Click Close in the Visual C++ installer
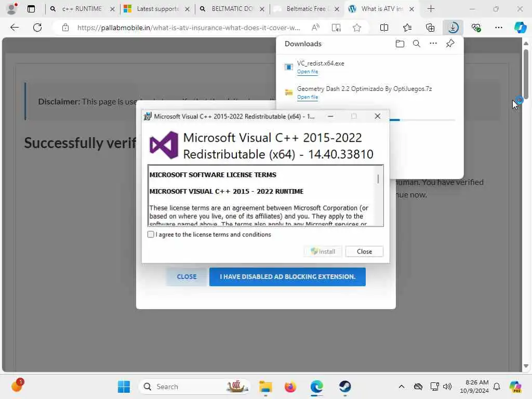Viewport: 532px width, 399px height. 364,251
